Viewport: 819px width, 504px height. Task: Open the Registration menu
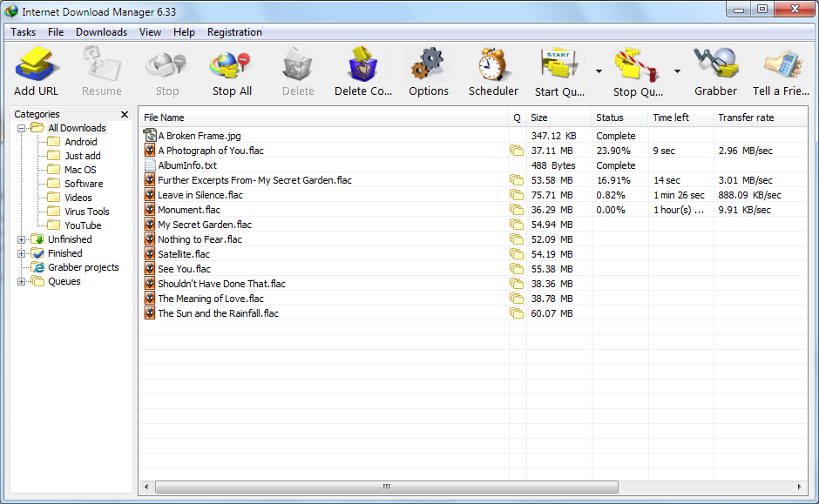pyautogui.click(x=234, y=32)
